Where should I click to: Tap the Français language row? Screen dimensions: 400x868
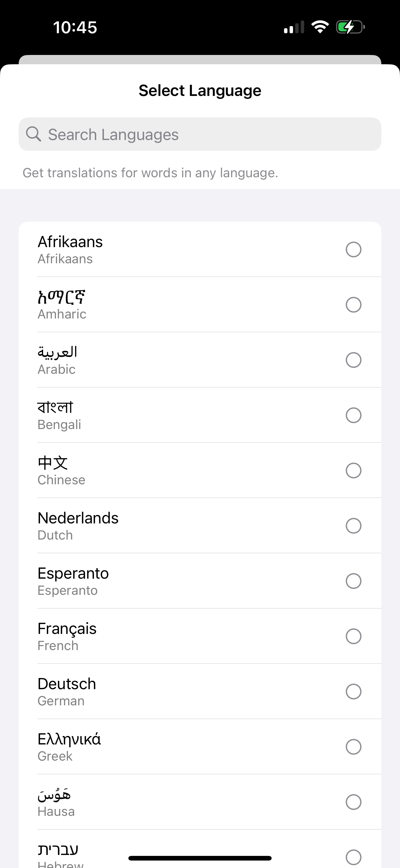(200, 636)
